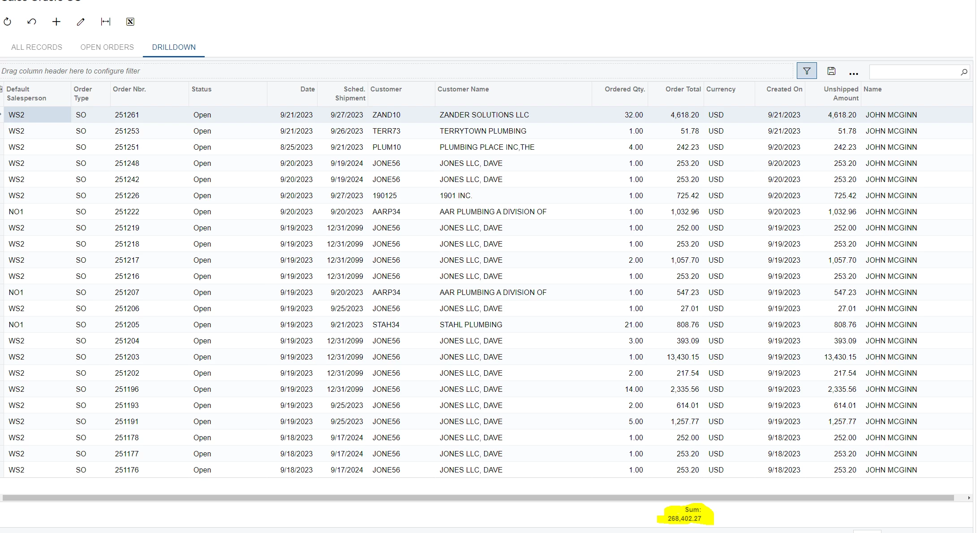
Task: Click the Fit to Screen columns icon
Action: 105,22
